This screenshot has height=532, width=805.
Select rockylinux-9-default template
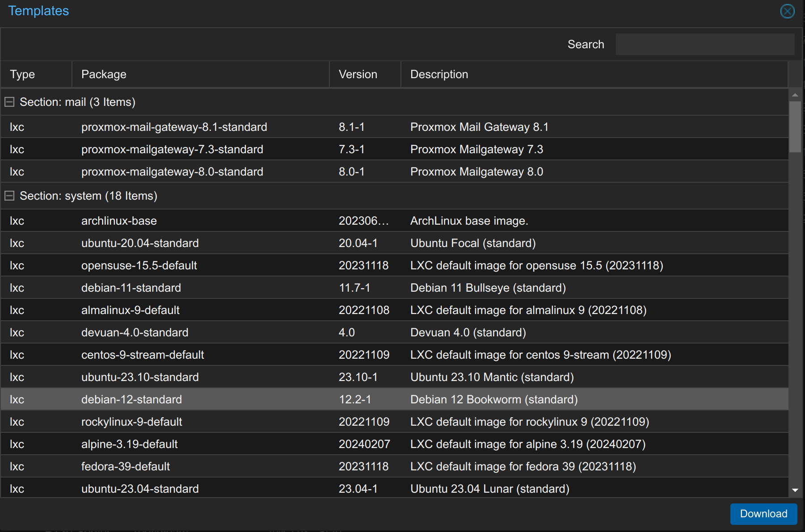(394, 422)
